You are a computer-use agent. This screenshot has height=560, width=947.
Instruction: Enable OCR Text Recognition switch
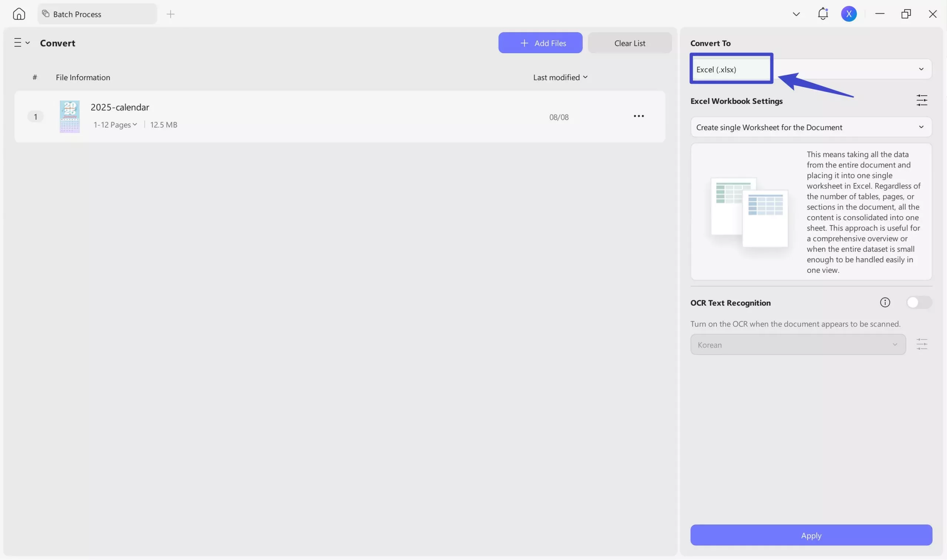(919, 302)
